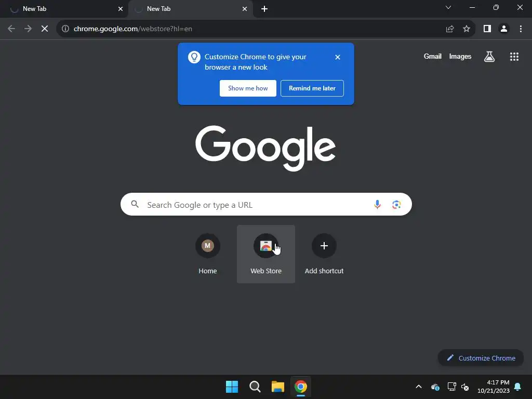Image resolution: width=532 pixels, height=399 pixels.
Task: Open the Google apps grid
Action: pos(514,57)
